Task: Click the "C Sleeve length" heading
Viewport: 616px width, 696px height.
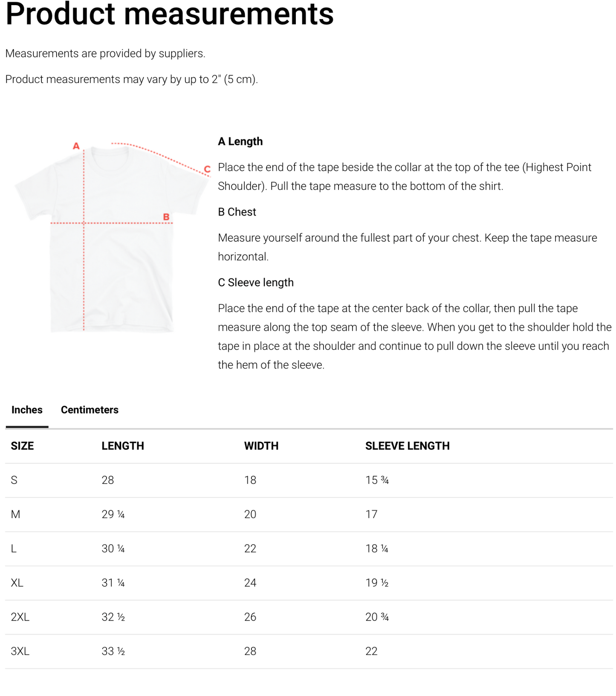Action: tap(256, 283)
